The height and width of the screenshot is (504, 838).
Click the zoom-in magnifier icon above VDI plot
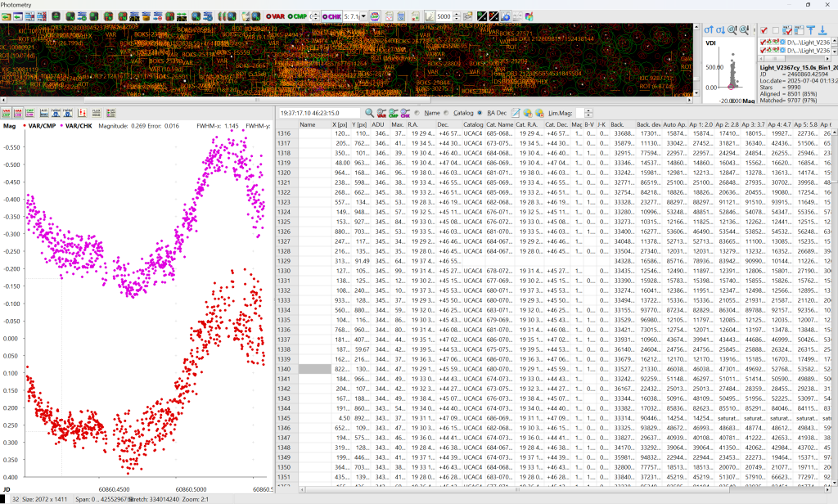[732, 30]
